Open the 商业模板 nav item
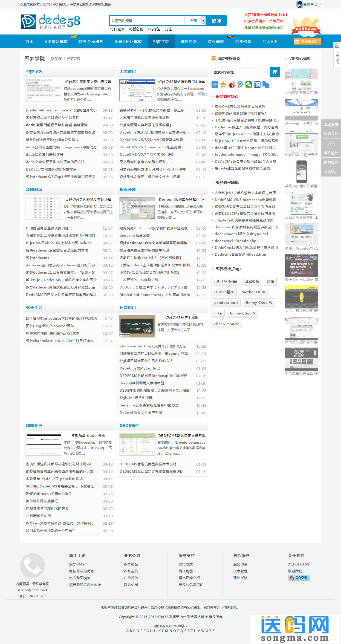 (216, 42)
